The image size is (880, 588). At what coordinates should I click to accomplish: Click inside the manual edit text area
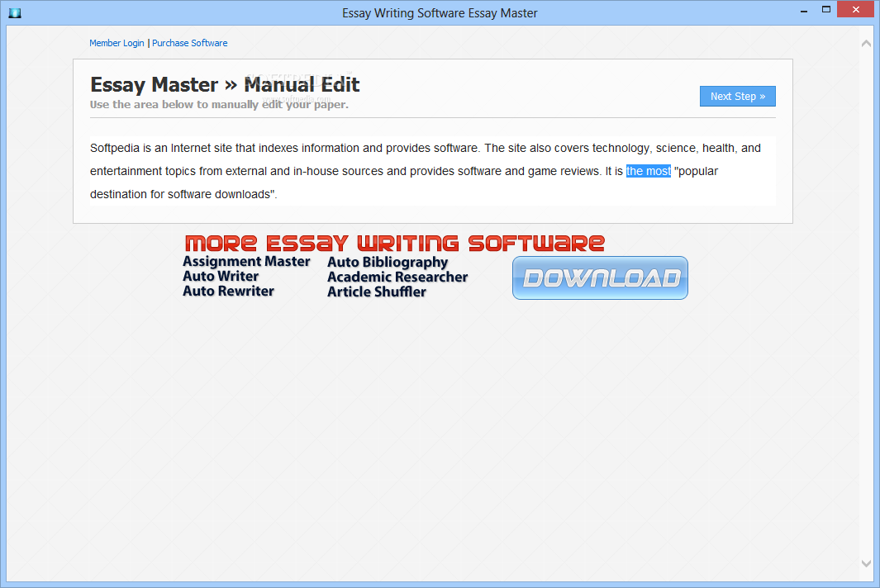point(433,171)
